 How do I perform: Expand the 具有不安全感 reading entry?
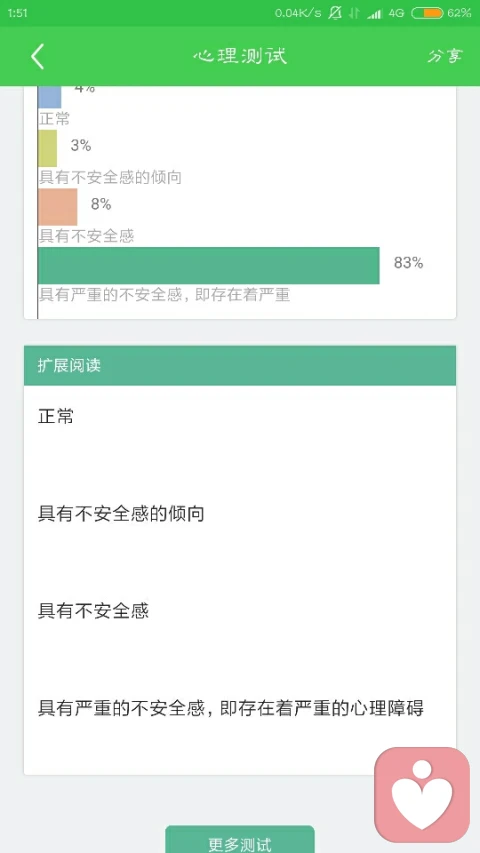coord(93,611)
